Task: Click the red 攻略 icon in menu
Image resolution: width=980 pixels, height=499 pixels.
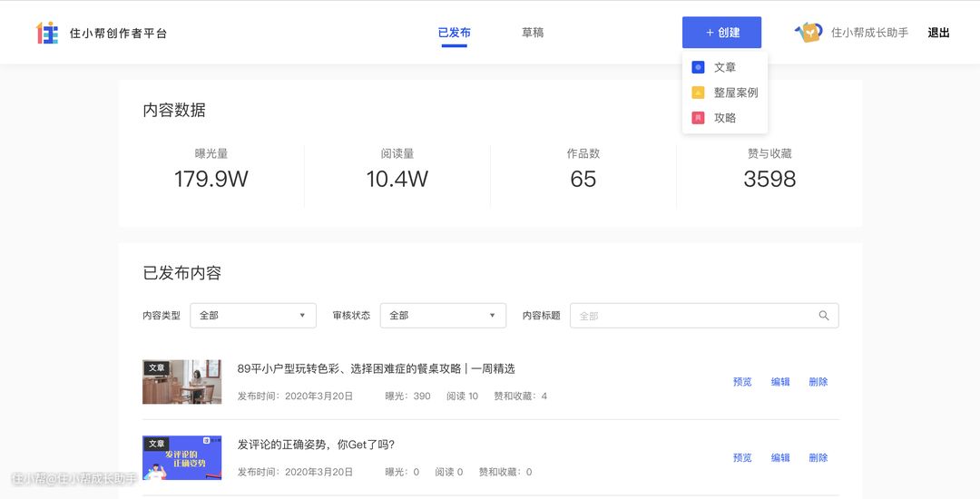Action: (698, 118)
